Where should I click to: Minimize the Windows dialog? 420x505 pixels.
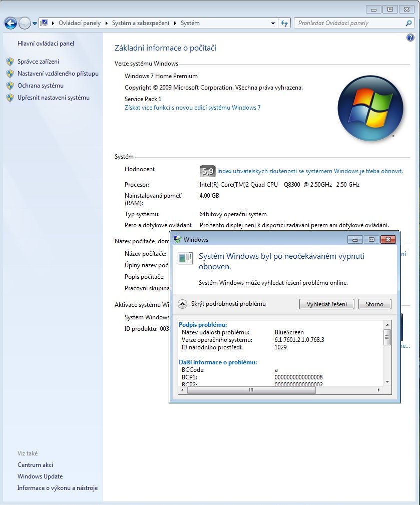355,240
